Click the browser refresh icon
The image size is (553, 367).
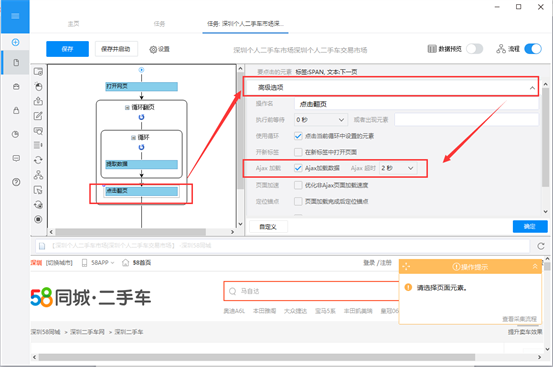click(541, 246)
